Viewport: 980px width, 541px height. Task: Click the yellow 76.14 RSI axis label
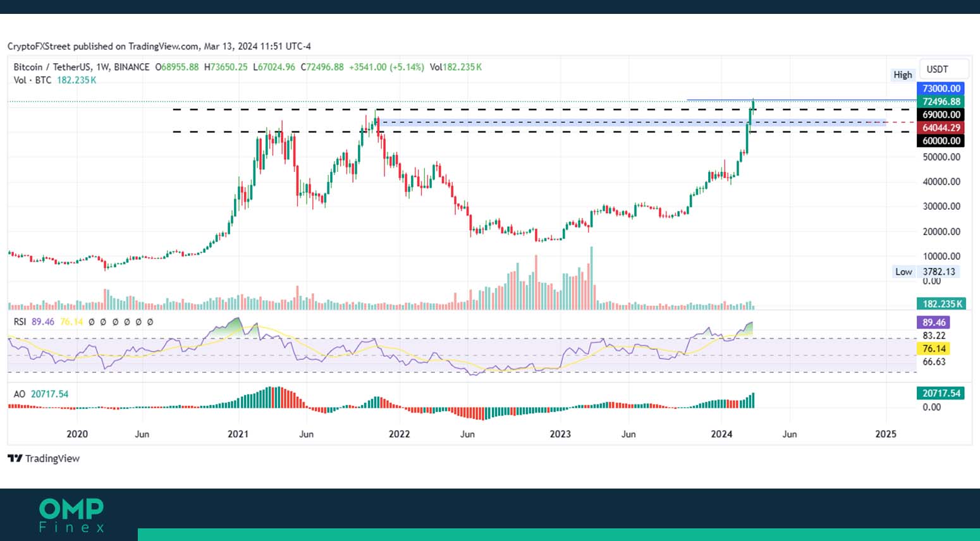tap(933, 349)
